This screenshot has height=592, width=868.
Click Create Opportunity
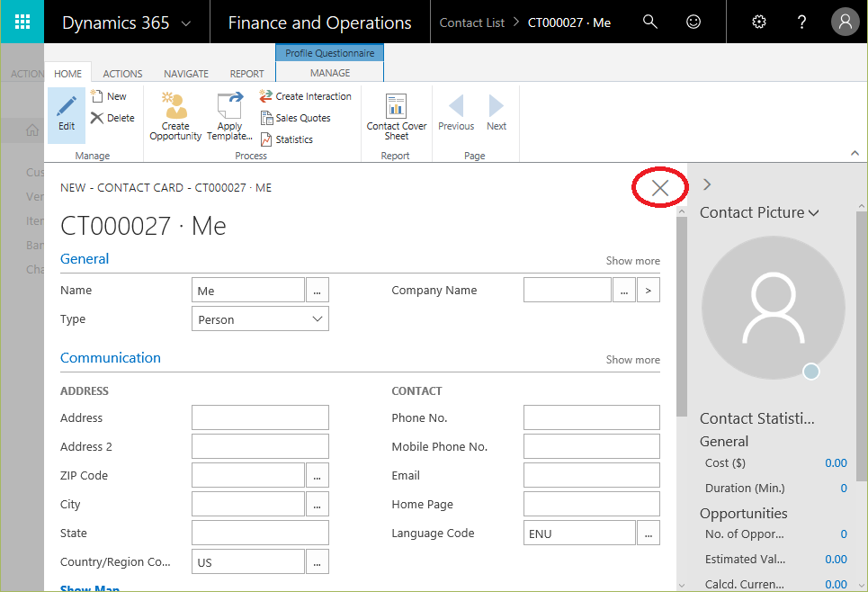pos(175,116)
